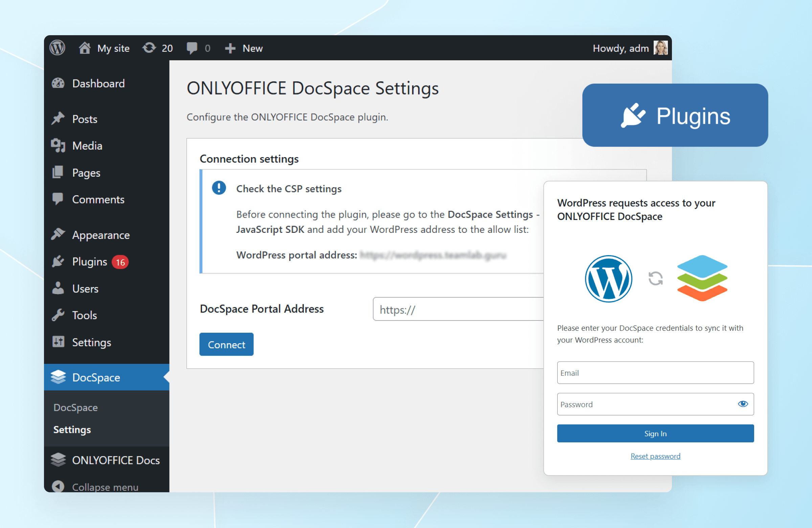Select the DocSpace submenu entry
This screenshot has width=812, height=528.
[76, 408]
